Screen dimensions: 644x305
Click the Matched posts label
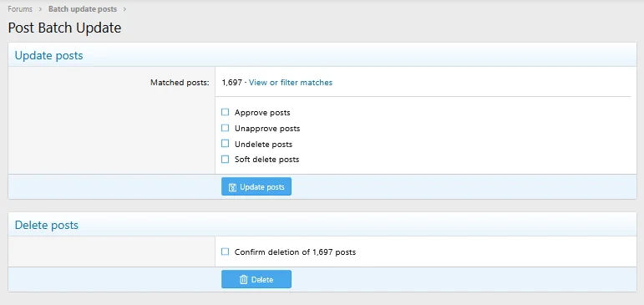[180, 83]
